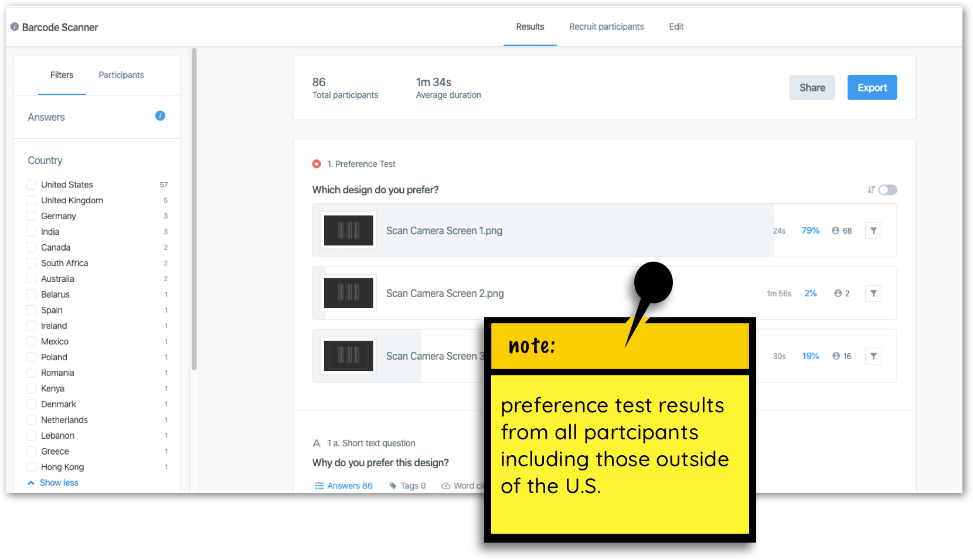Image resolution: width=973 pixels, height=560 pixels.
Task: Click the Tags 0 tag icon
Action: point(393,486)
